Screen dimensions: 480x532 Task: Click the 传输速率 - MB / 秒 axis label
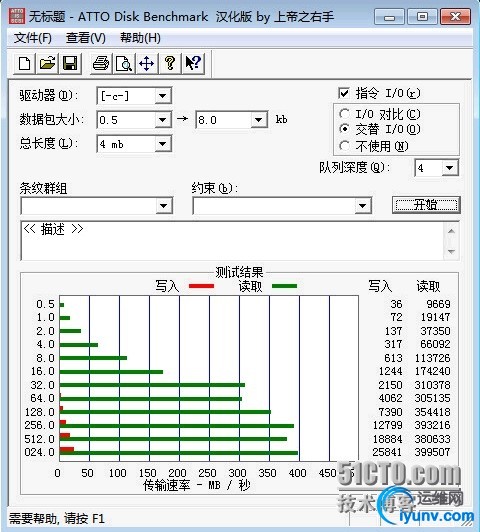click(x=197, y=485)
